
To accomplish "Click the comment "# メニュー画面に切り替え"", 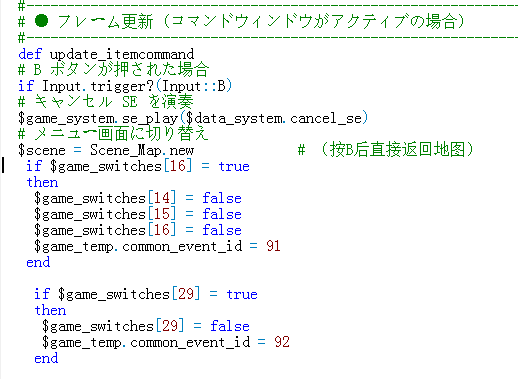I will pos(113,134).
